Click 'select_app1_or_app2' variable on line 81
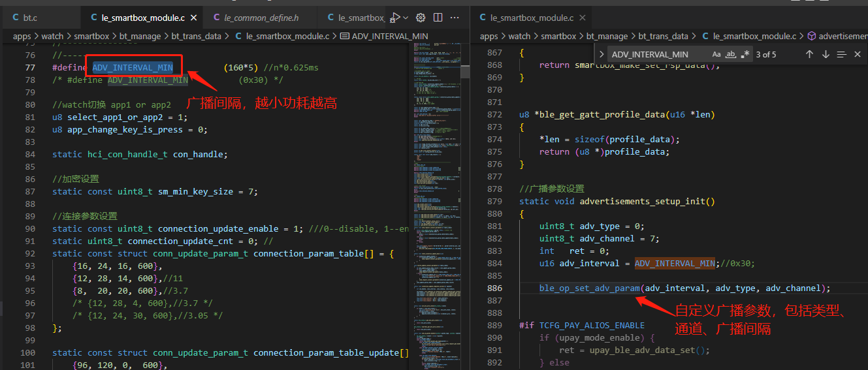This screenshot has height=370, width=868. [115, 117]
